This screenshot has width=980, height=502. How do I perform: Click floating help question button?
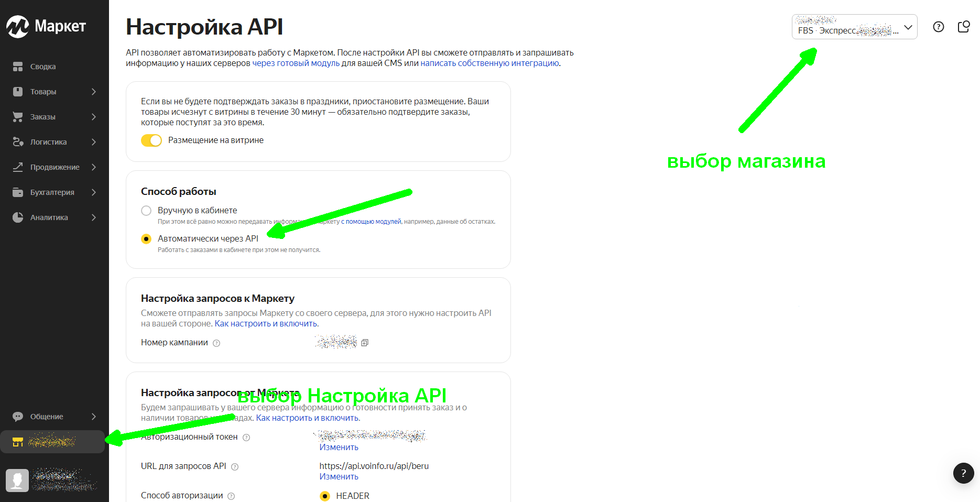tap(963, 473)
